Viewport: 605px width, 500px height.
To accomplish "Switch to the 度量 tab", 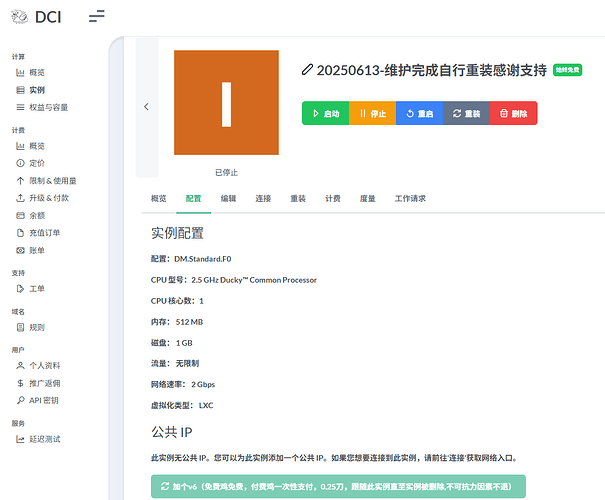I will tap(367, 198).
